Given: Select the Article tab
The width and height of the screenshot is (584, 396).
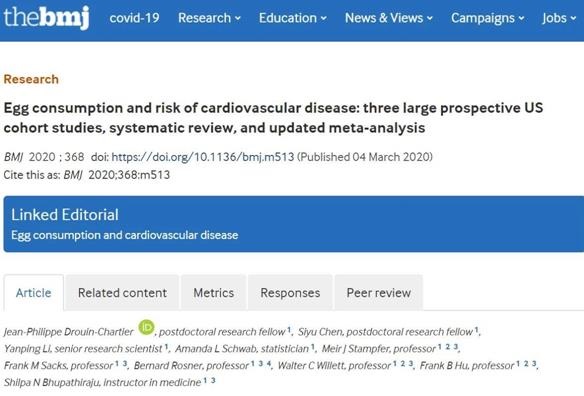Looking at the screenshot, I should click(x=34, y=293).
